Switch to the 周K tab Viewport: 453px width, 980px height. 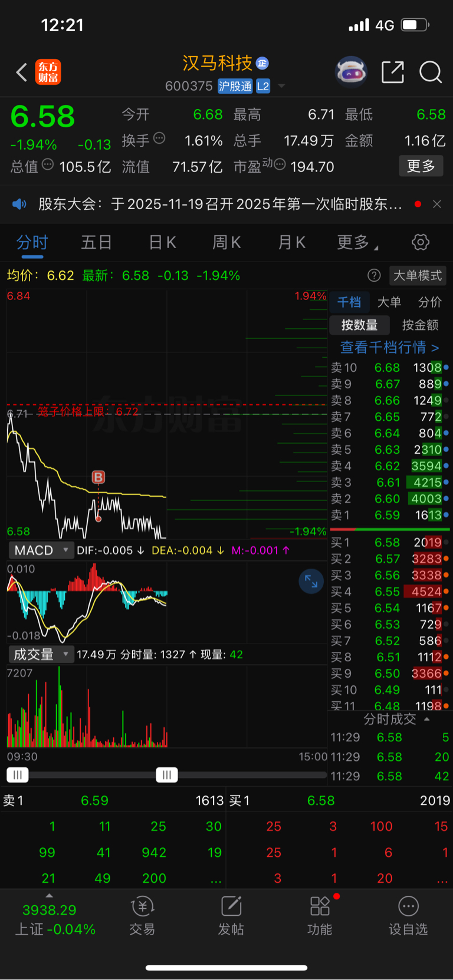tap(226, 242)
